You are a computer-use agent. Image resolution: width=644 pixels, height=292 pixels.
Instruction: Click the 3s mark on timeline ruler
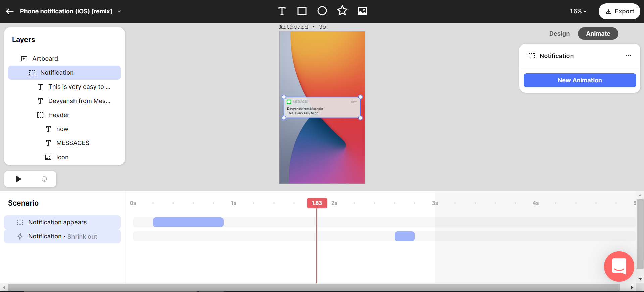[x=435, y=203]
